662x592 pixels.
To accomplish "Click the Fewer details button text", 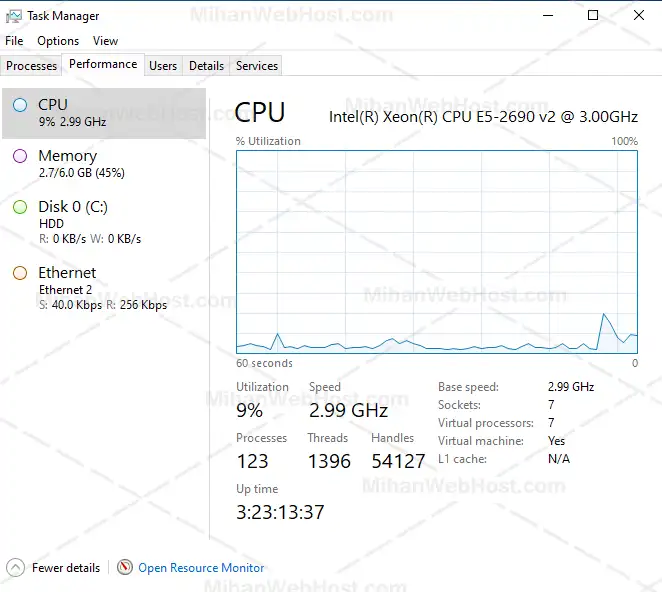I will coord(66,568).
